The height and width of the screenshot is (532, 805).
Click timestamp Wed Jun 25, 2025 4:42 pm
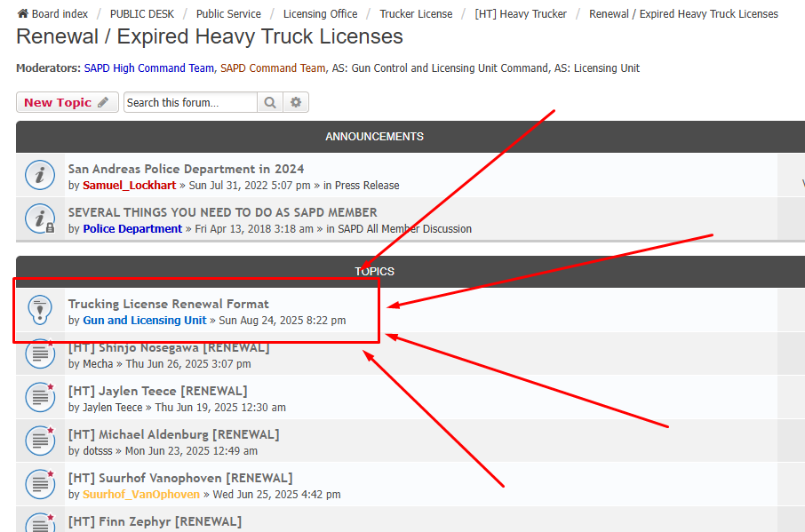point(276,495)
